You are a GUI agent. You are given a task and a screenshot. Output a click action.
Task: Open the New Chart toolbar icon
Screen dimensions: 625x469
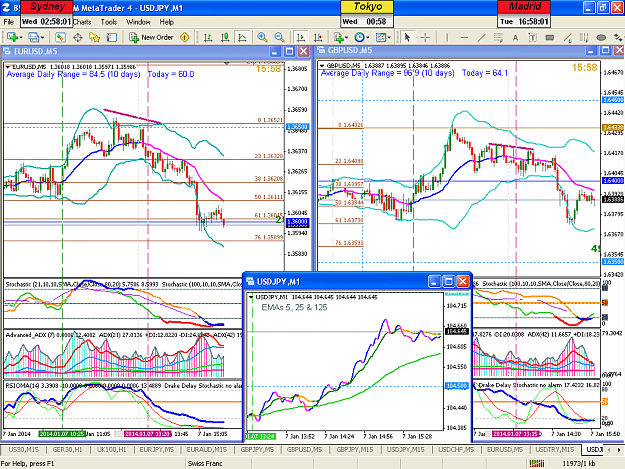tap(12, 37)
